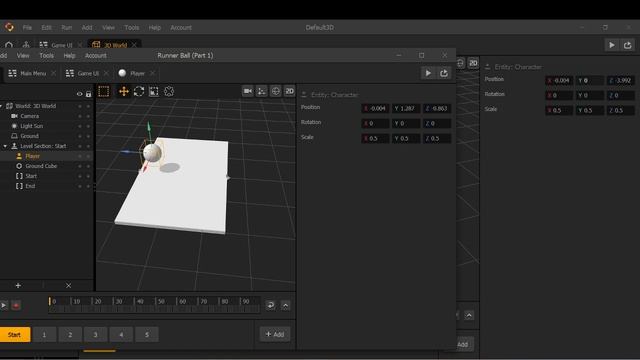
Task: Toggle visibility of Camera node
Action: point(80,116)
